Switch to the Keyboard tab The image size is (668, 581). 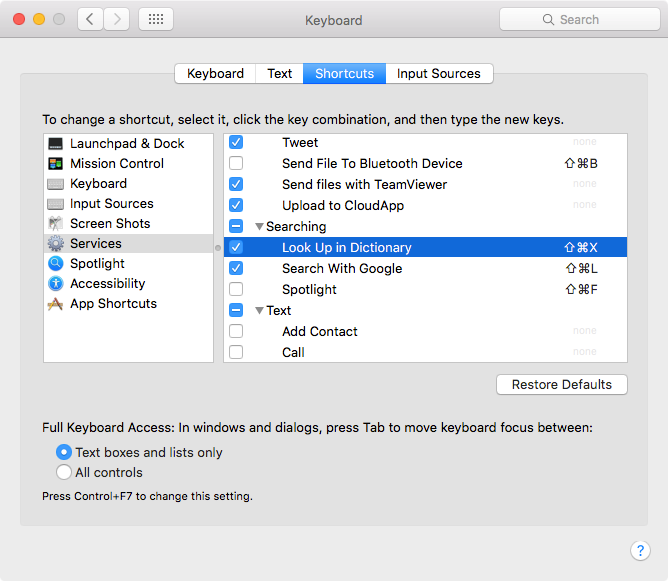tap(215, 74)
